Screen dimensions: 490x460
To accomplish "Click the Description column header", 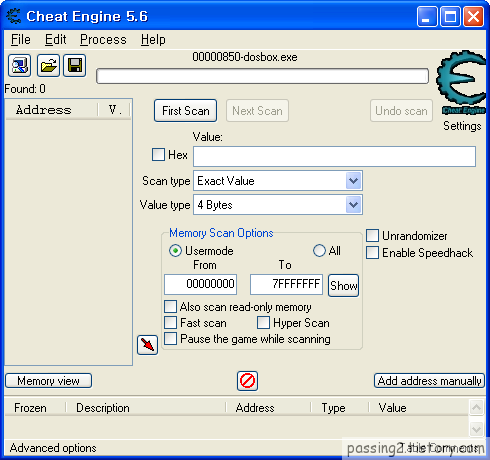I will [146, 408].
